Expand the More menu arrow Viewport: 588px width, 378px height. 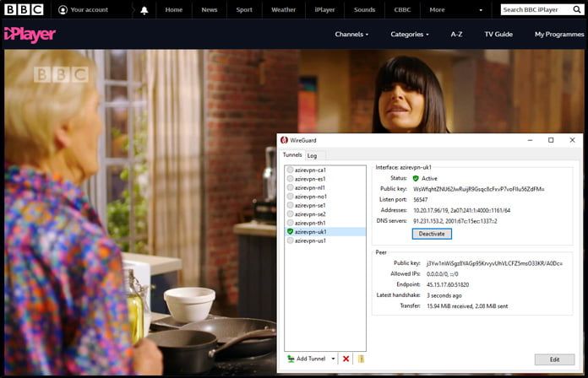[x=481, y=10]
